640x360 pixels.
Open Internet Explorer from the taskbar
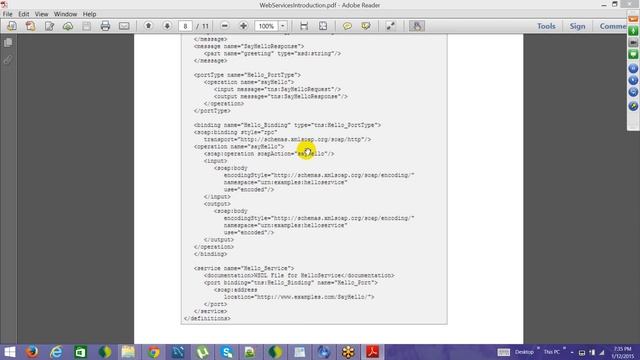click(56, 352)
